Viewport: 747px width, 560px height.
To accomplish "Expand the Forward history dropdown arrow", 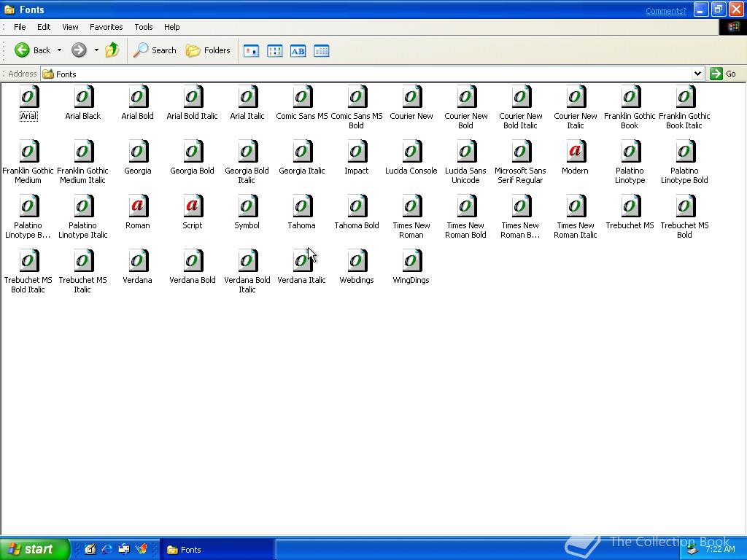I will coord(96,50).
